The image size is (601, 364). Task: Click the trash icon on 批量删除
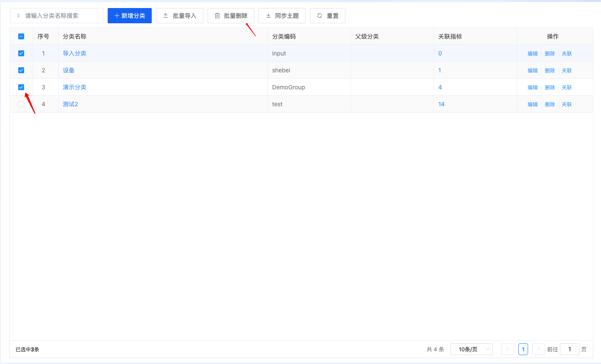pos(217,16)
